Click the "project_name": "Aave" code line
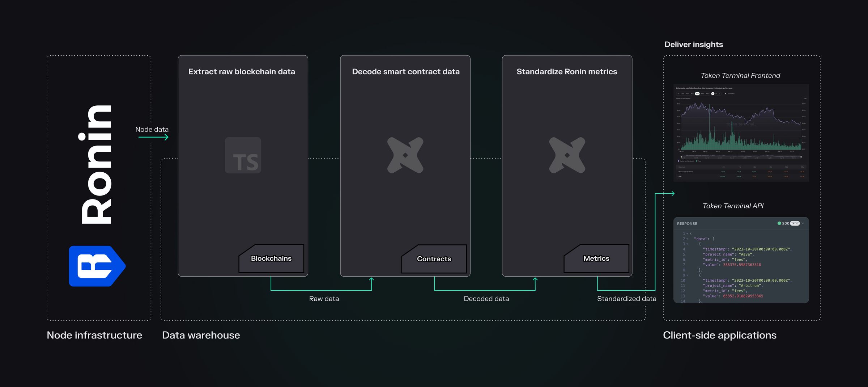 pos(728,255)
